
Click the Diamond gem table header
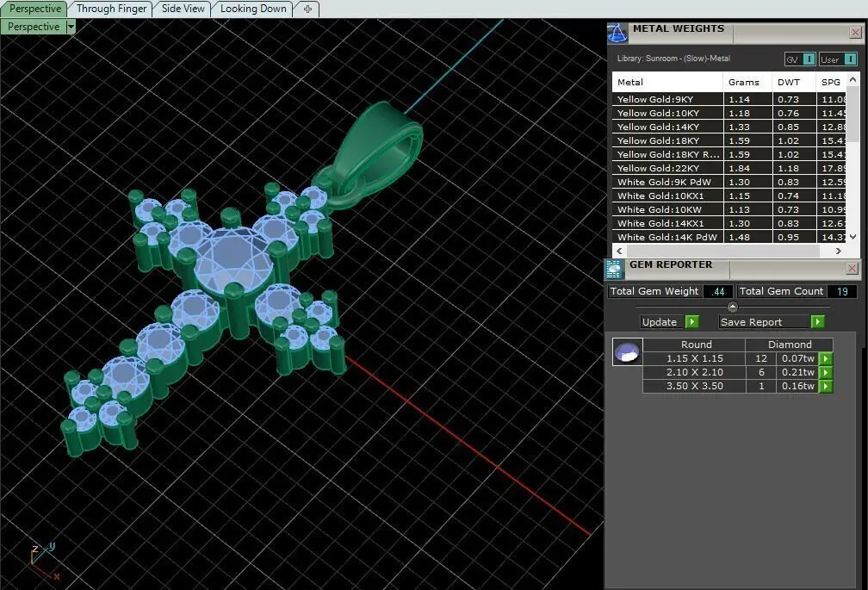click(790, 345)
